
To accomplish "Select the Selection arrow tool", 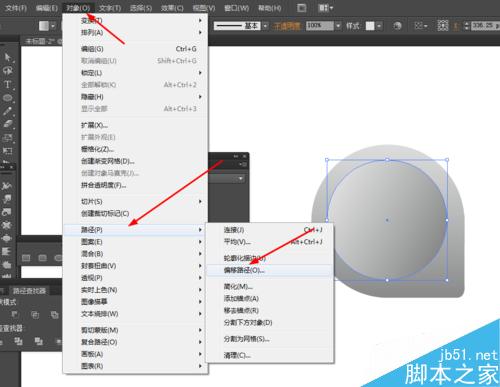I will coord(7,57).
